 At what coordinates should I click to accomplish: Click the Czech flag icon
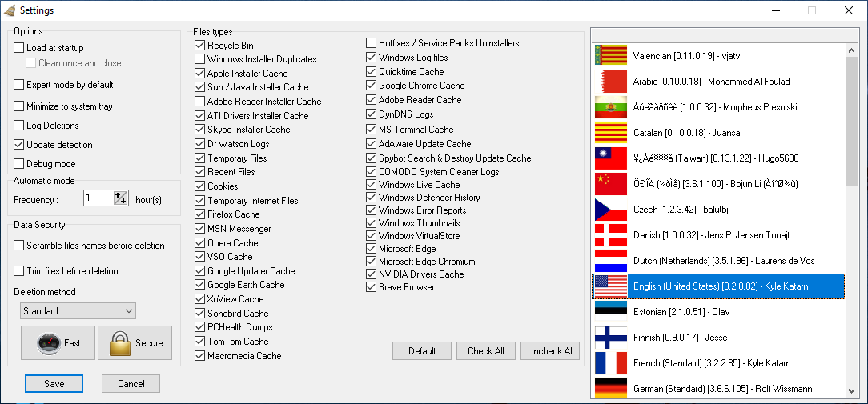[611, 209]
